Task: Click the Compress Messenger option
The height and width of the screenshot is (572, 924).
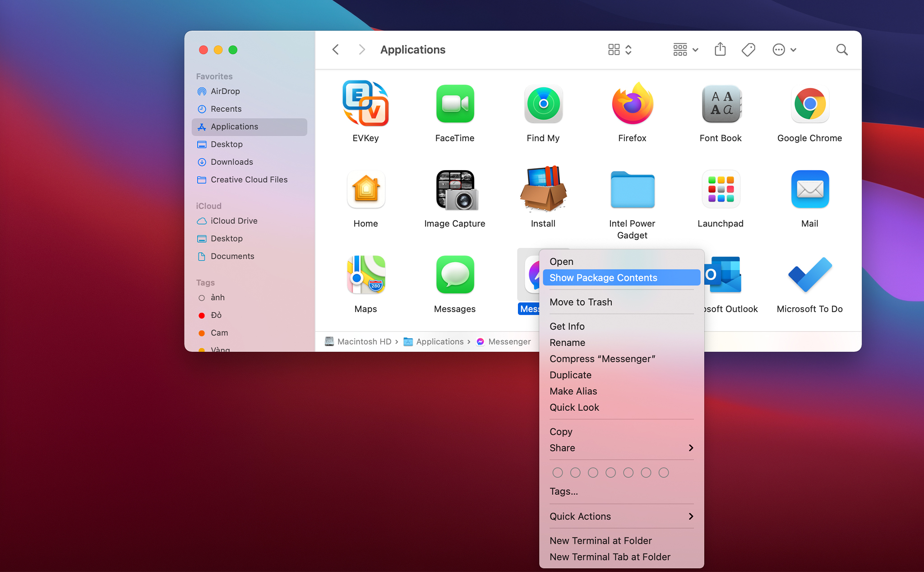Action: 603,358
